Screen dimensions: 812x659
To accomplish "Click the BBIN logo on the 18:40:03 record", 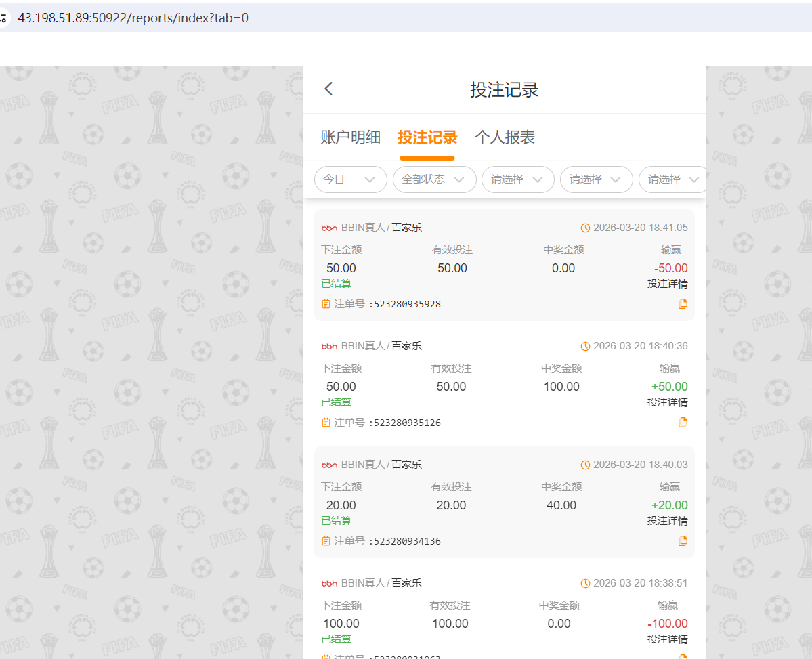I will tap(329, 464).
